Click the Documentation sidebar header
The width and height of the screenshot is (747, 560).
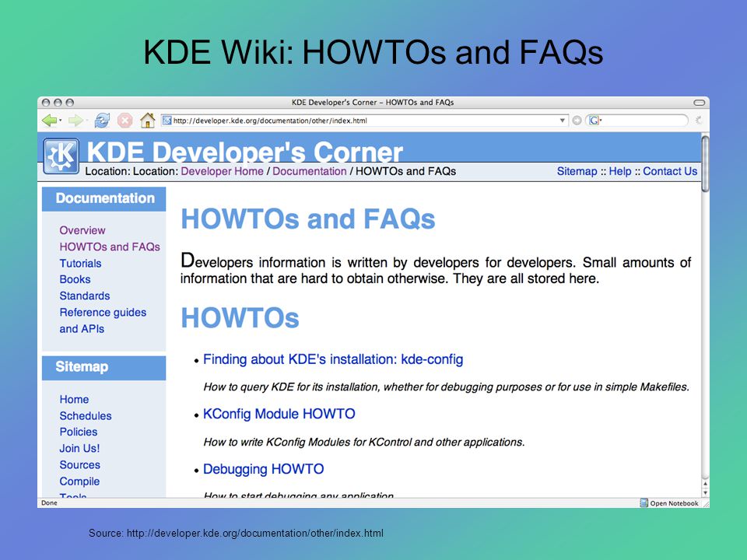[103, 198]
